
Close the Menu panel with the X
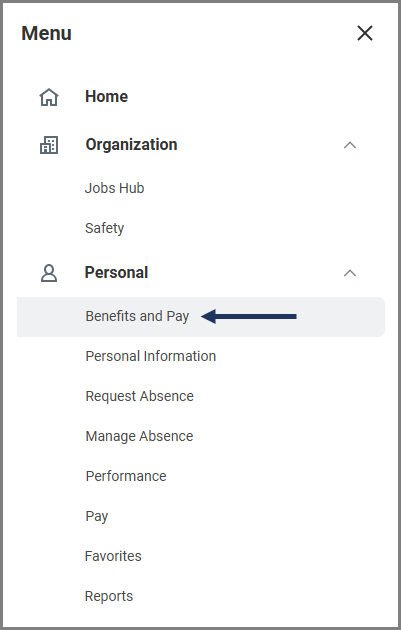365,33
